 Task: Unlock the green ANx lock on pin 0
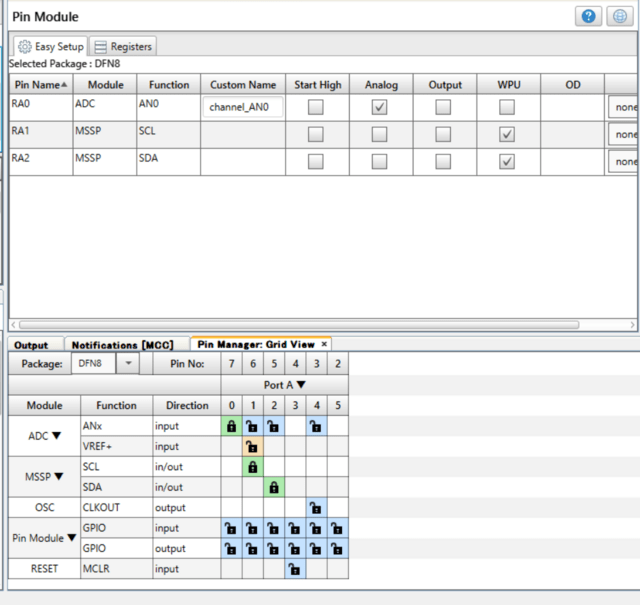click(x=231, y=427)
